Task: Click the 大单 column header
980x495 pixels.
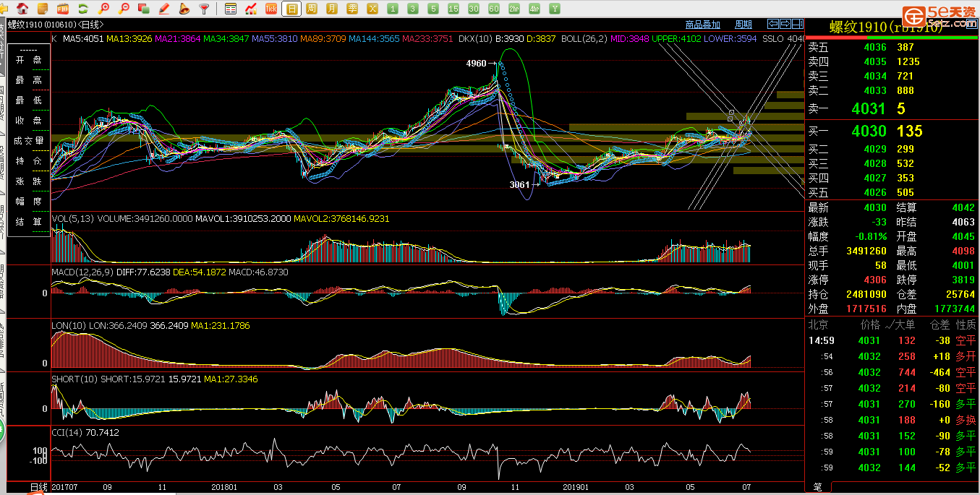Action: point(906,325)
